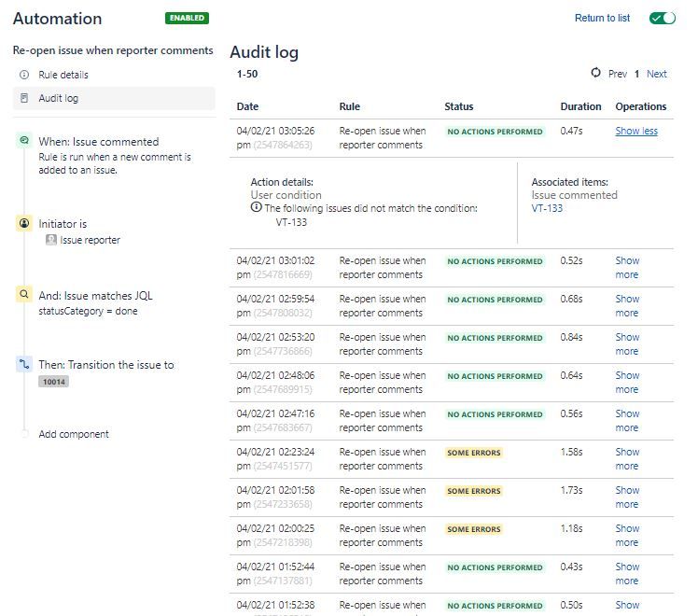The width and height of the screenshot is (698, 616).
Task: Select Then: Transition the issue to component
Action: (x=106, y=365)
